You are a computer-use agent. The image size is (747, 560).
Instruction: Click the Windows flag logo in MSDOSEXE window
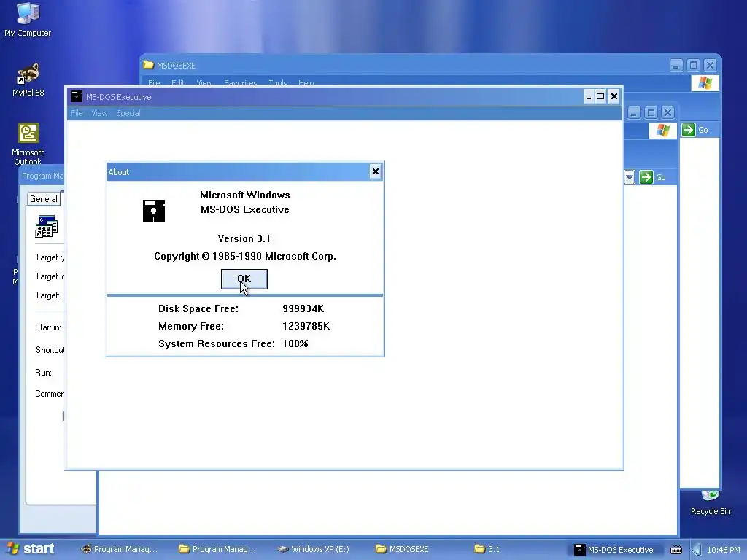(x=705, y=83)
